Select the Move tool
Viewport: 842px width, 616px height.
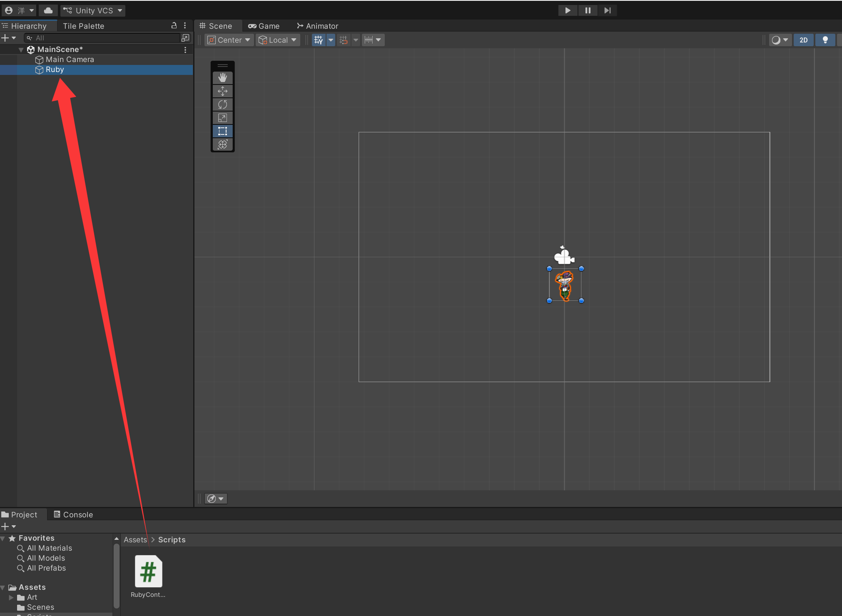click(222, 91)
